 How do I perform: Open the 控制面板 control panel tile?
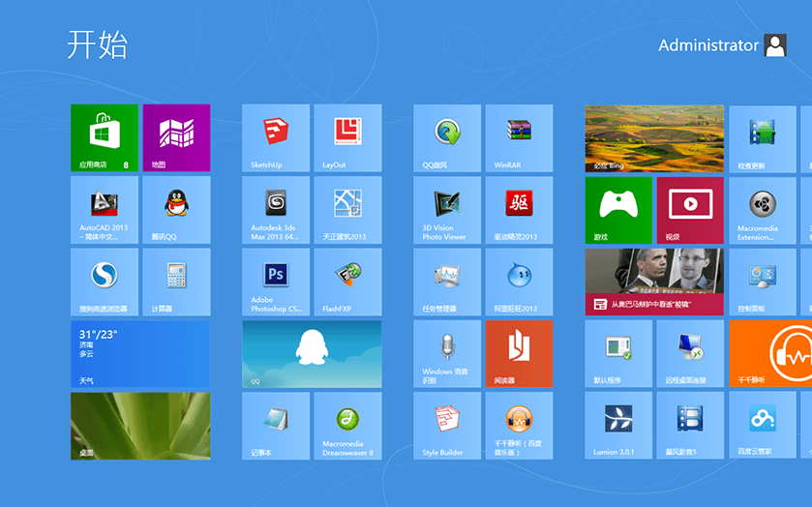(x=763, y=282)
